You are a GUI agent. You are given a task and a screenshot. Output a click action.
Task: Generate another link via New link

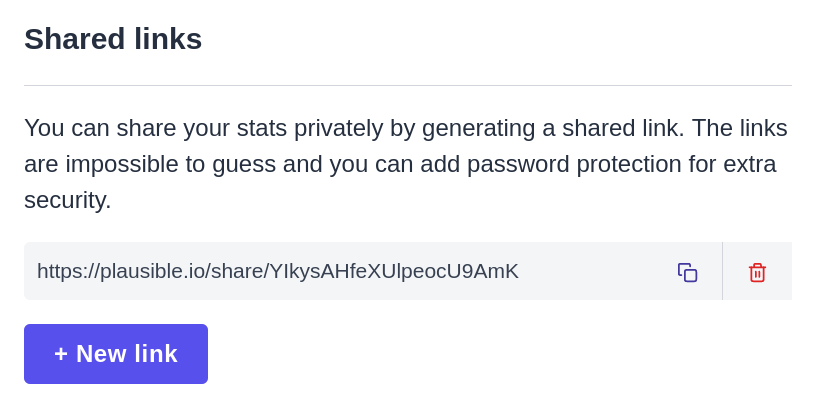coord(116,354)
